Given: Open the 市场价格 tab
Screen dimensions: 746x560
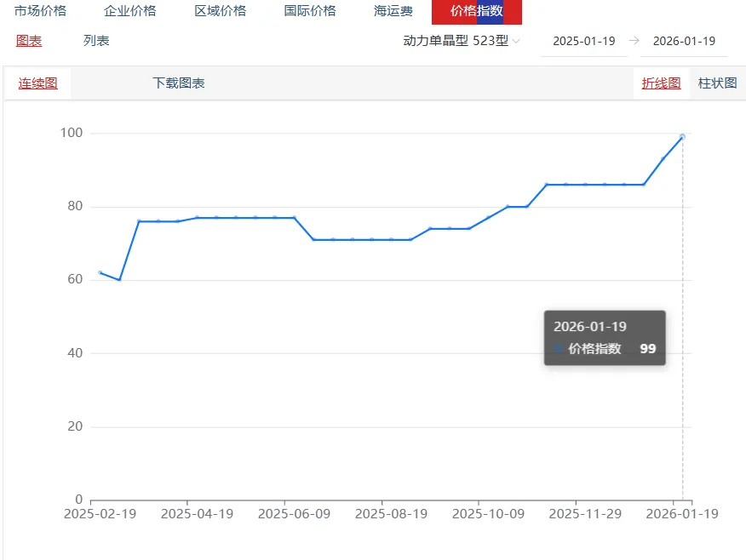Looking at the screenshot, I should click(40, 10).
